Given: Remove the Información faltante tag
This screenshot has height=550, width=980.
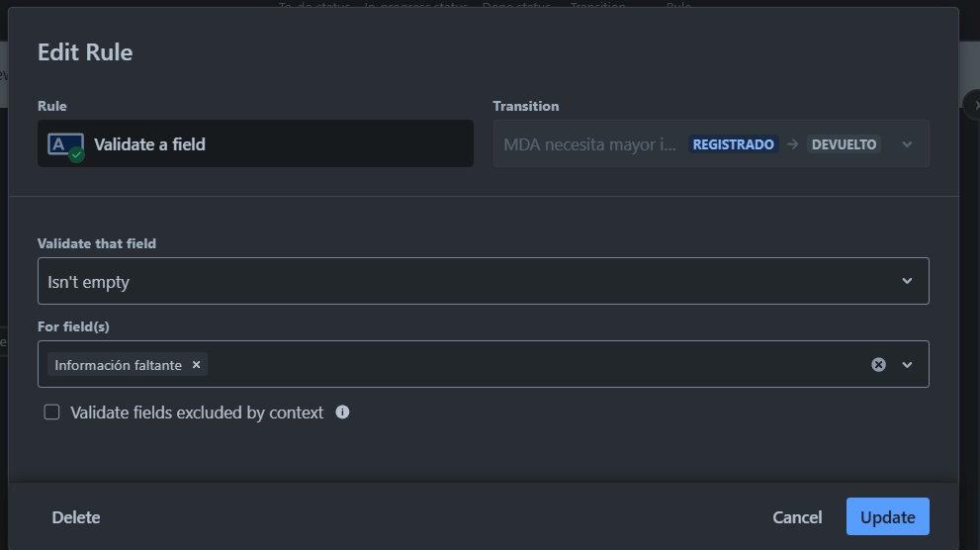Looking at the screenshot, I should click(x=196, y=365).
